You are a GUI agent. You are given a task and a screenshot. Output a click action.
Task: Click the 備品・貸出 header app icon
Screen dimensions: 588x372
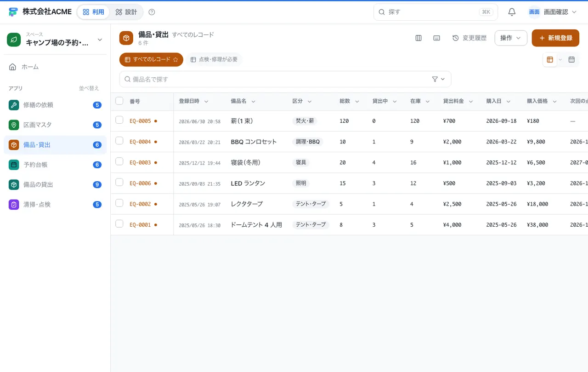[126, 38]
